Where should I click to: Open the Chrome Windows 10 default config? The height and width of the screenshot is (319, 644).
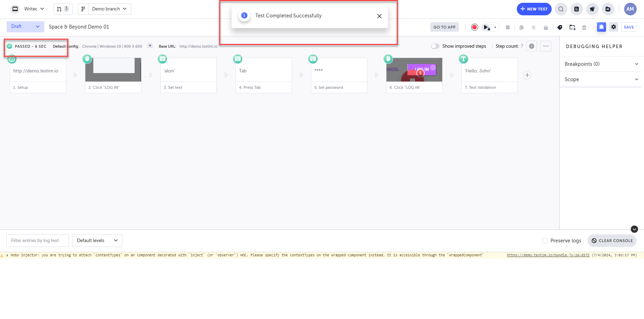112,46
